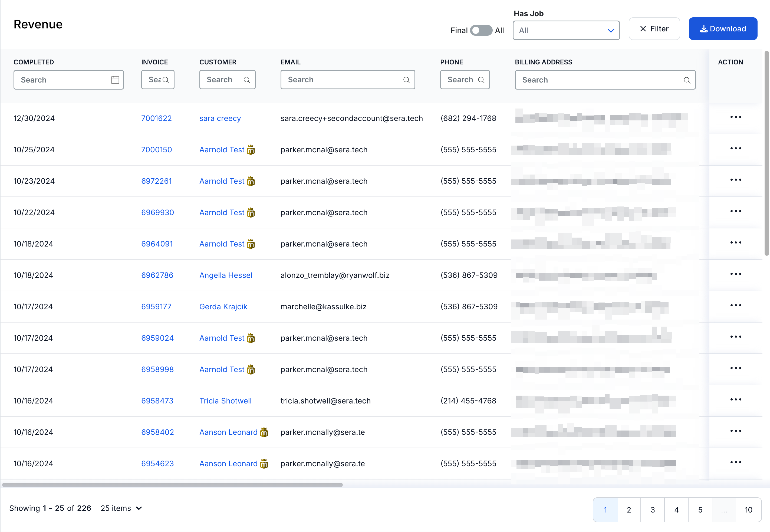This screenshot has width=770, height=532.
Task: Go to page 4
Action: click(676, 510)
